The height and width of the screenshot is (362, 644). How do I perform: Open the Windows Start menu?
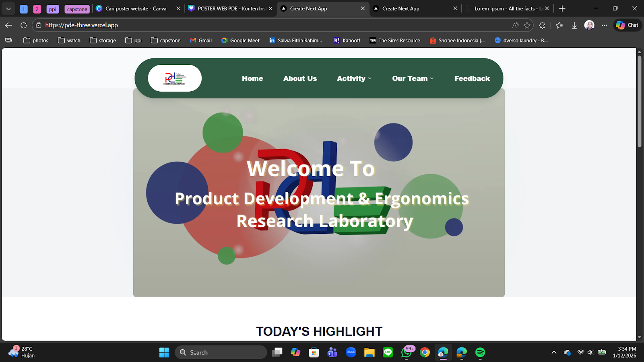click(164, 352)
